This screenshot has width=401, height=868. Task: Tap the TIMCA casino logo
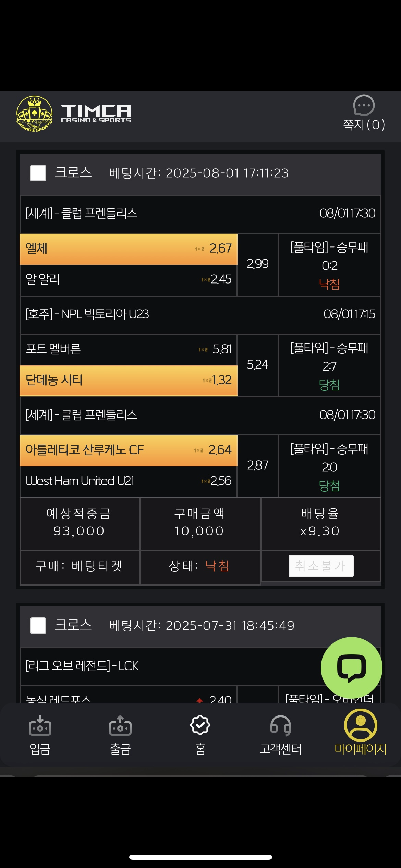click(74, 114)
